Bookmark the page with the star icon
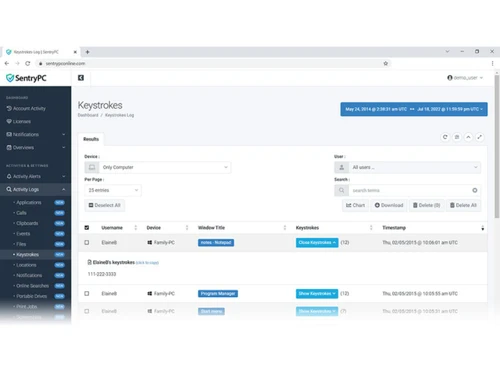This screenshot has width=500, height=375. 386,63
